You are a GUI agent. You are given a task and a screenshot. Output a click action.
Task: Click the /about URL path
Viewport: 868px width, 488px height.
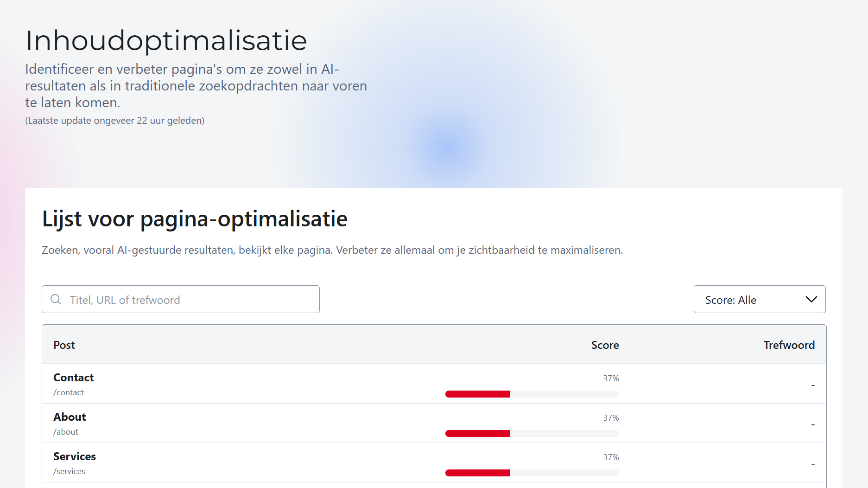click(x=66, y=431)
